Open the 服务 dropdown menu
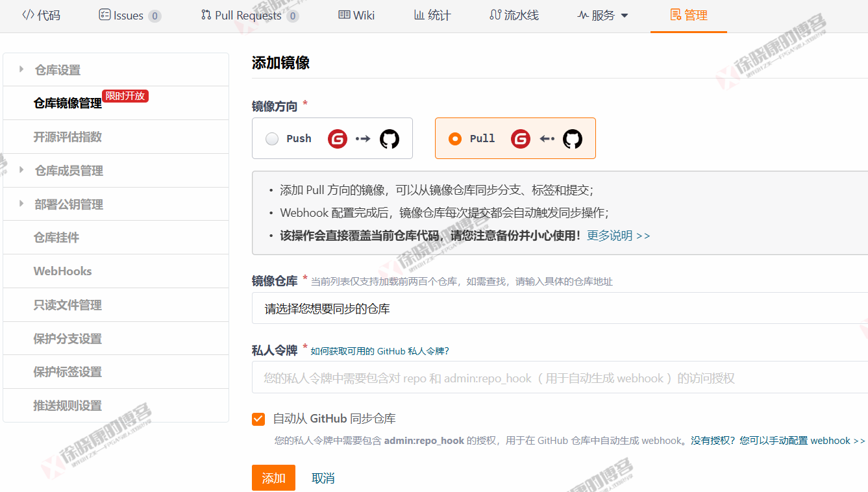The height and width of the screenshot is (492, 868). 602,15
